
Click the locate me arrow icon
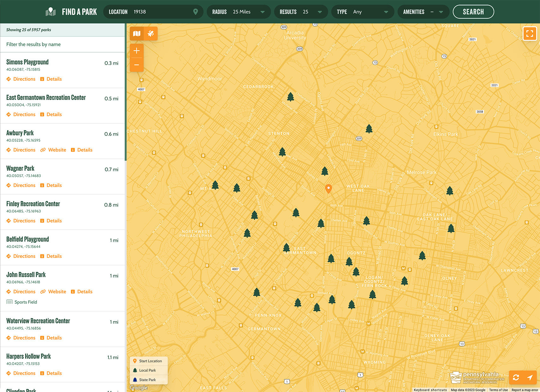530,377
